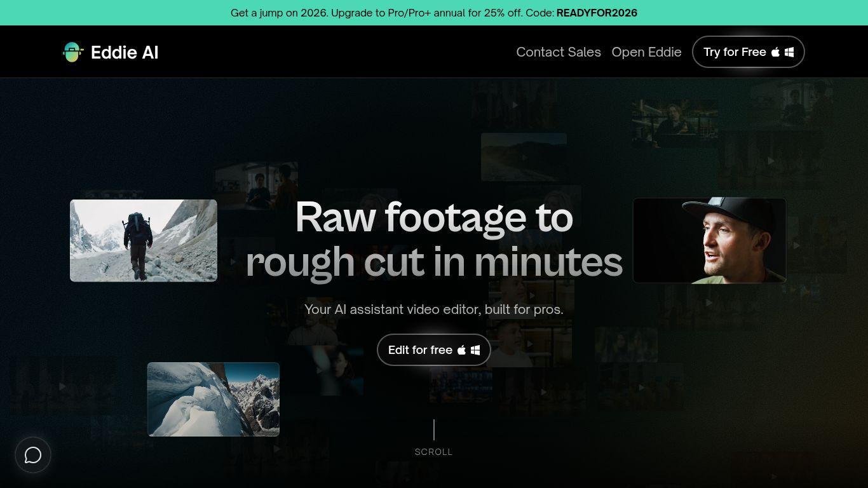Open the Contact Sales page
Viewport: 868px width, 488px height.
[x=558, y=52]
